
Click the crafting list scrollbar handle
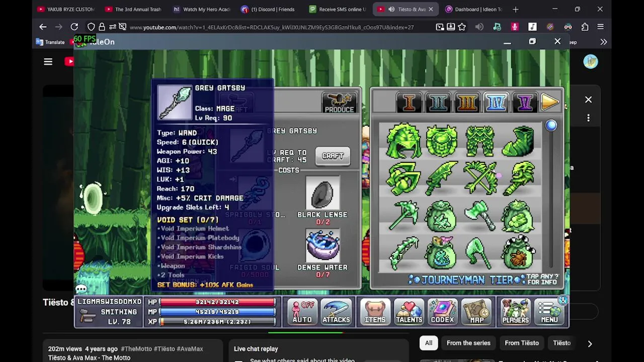551,125
